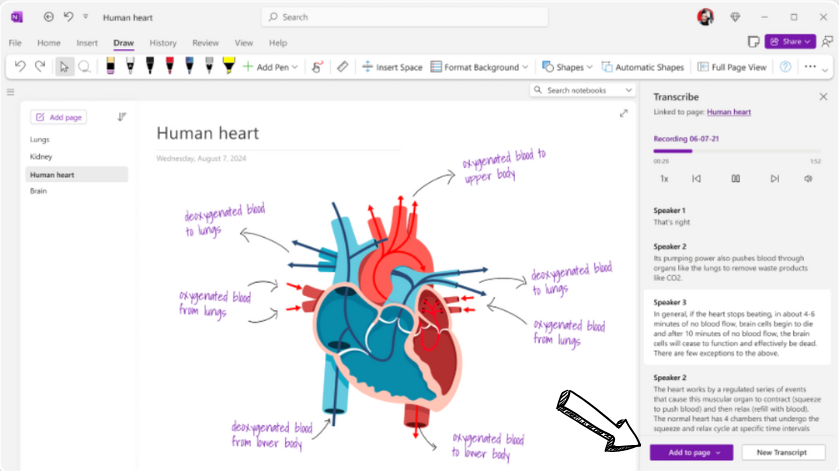Select the black and pink eraser pen
This screenshot has width=839, height=471.
point(110,66)
